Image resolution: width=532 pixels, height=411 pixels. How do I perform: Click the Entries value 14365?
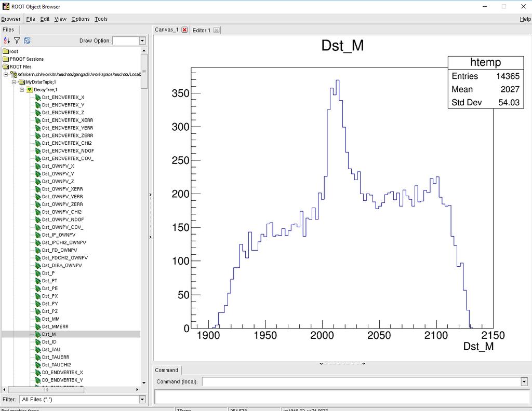[x=508, y=76]
